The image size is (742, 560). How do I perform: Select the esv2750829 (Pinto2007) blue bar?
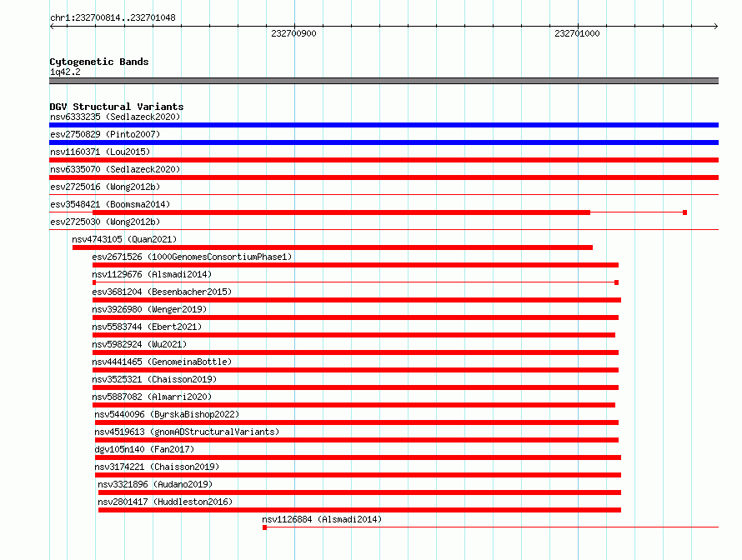tap(384, 142)
